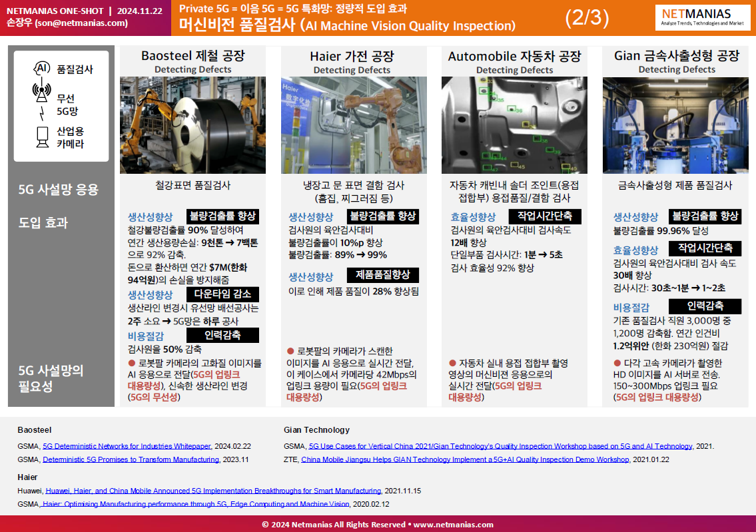Viewport: 756px width, 532px height.
Task: Click the 5G 사설망 응용 sidebar label
Action: coord(59,189)
